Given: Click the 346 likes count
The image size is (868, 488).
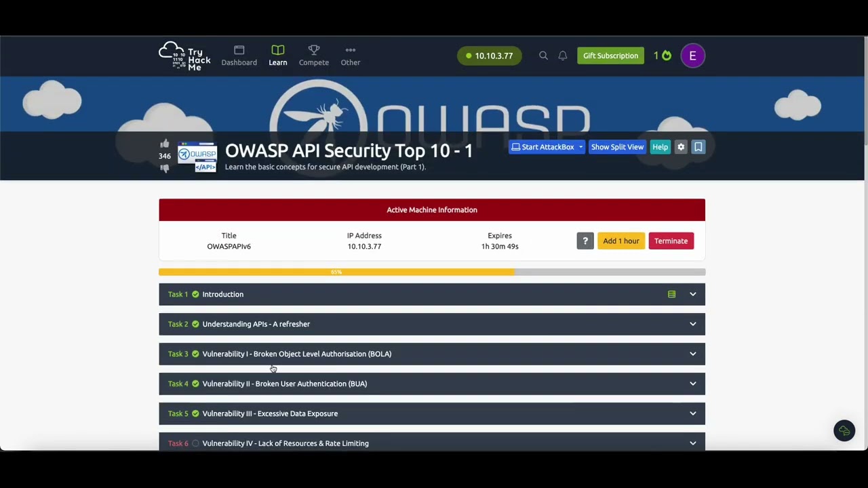Looking at the screenshot, I should coord(165,156).
